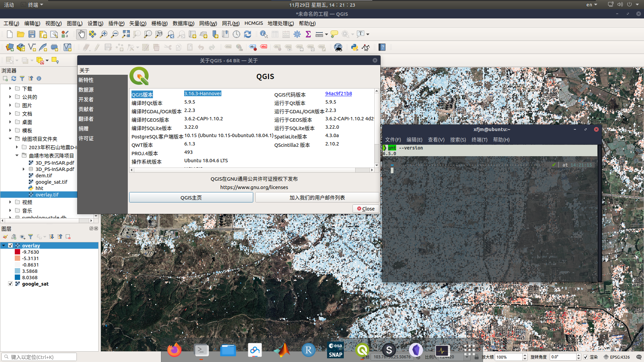Viewport: 644px width, 362px height.
Task: Collapse the overlay layer legend
Action: pyautogui.click(x=4, y=246)
